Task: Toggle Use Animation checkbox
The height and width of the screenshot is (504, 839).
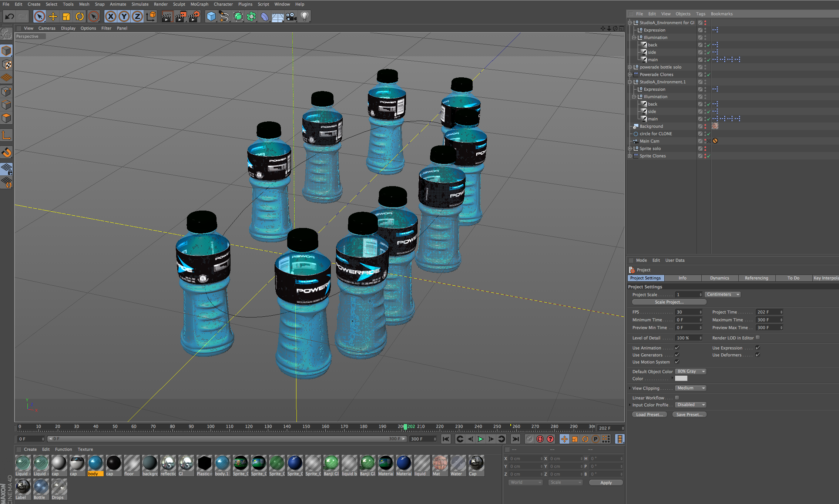Action: [x=677, y=348]
